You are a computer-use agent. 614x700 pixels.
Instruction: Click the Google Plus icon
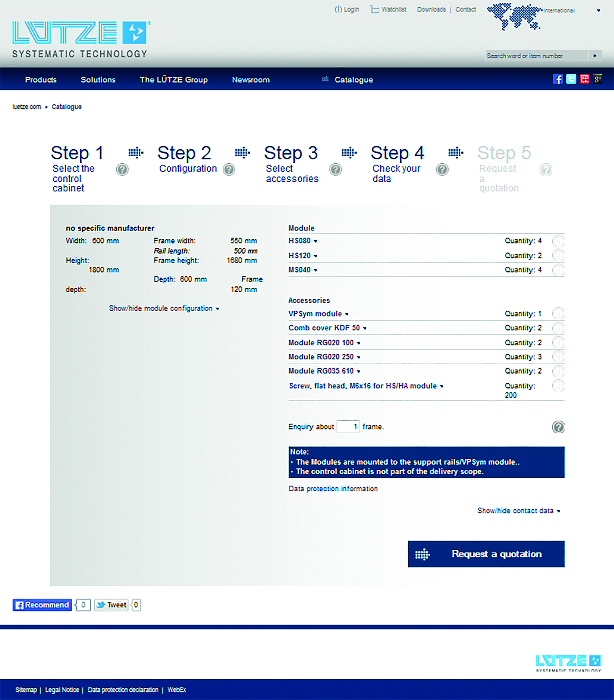click(597, 79)
